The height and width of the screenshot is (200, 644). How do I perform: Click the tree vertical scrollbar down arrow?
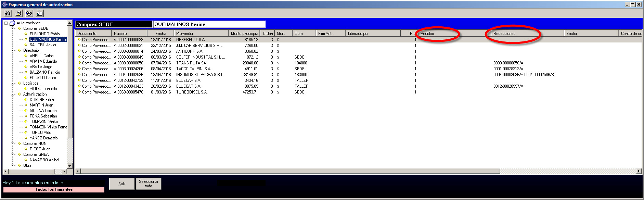point(70,166)
